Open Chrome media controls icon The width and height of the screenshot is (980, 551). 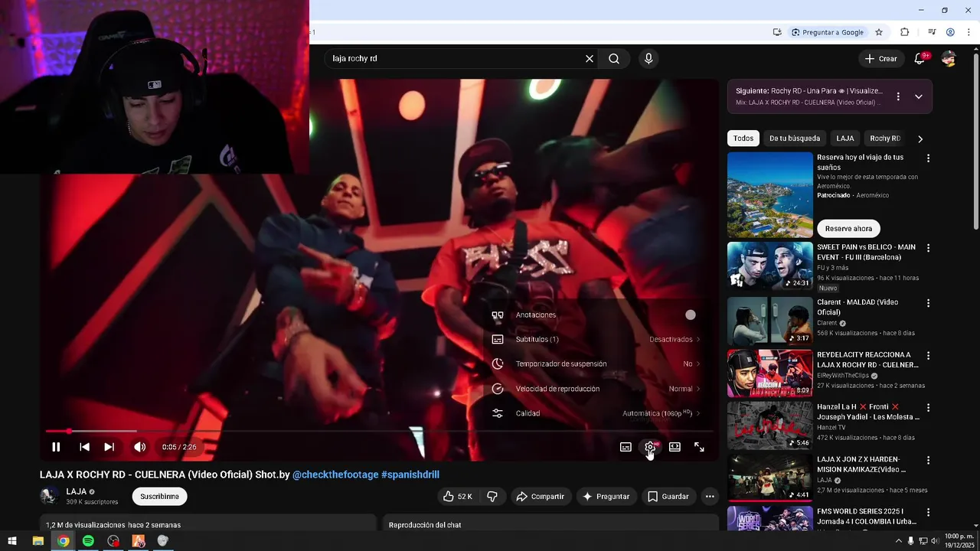[x=932, y=32]
